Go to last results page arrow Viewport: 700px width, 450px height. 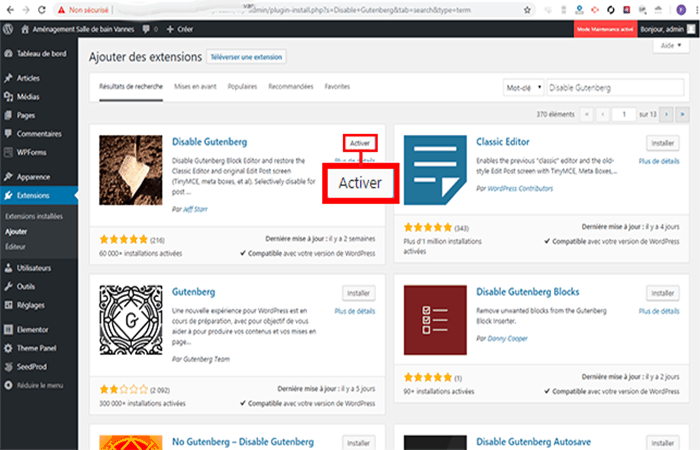pyautogui.click(x=682, y=114)
